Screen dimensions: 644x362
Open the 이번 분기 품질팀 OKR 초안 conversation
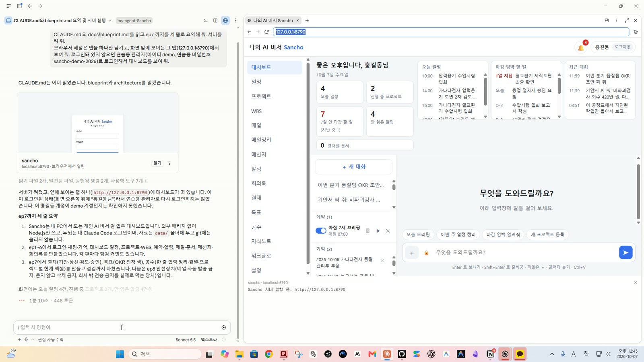[351, 185]
